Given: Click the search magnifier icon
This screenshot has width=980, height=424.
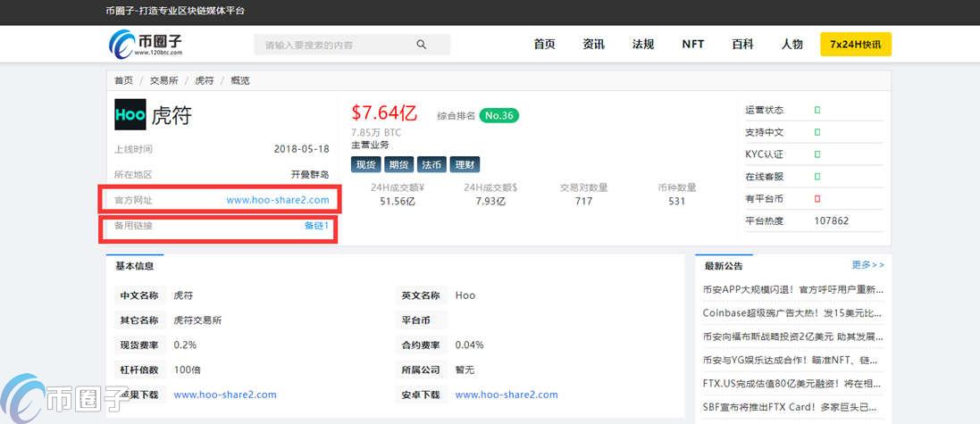Looking at the screenshot, I should point(422,45).
